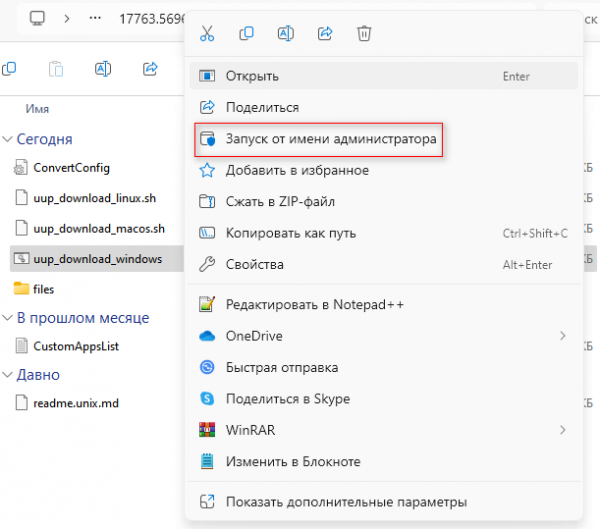Select 'Показать дополнительные параметры'
The image size is (600, 529).
pyautogui.click(x=384, y=502)
